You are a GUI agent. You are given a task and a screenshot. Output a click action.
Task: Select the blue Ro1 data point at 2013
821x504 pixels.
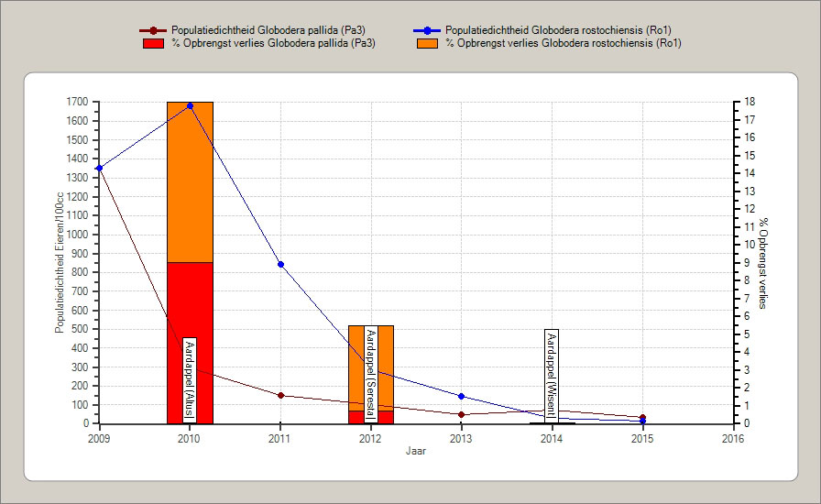(x=461, y=396)
